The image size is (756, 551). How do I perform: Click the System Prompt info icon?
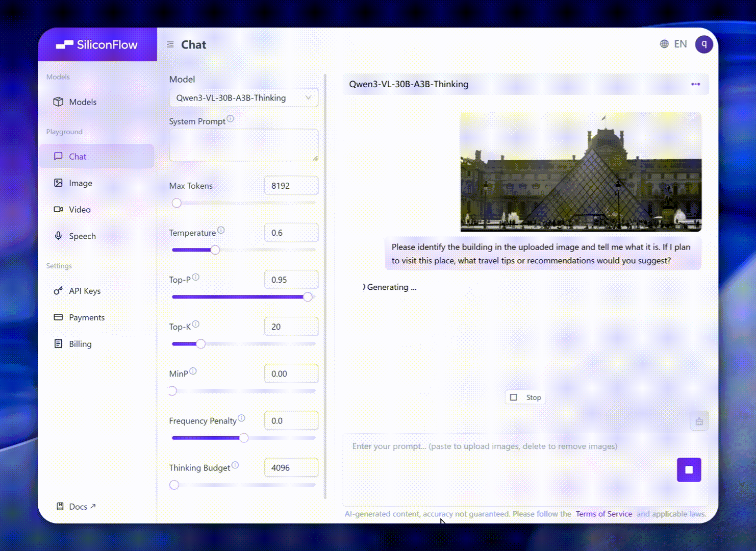click(x=231, y=119)
